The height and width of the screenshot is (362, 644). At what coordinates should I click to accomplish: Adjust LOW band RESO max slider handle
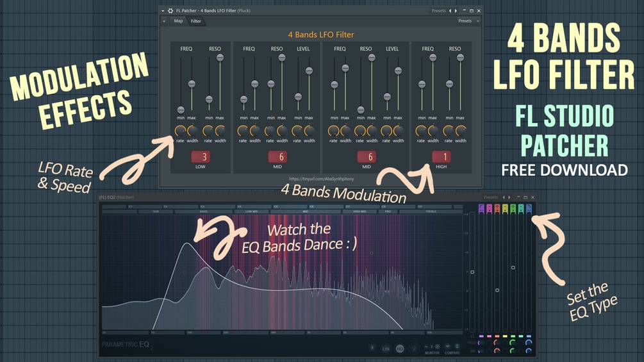click(220, 58)
